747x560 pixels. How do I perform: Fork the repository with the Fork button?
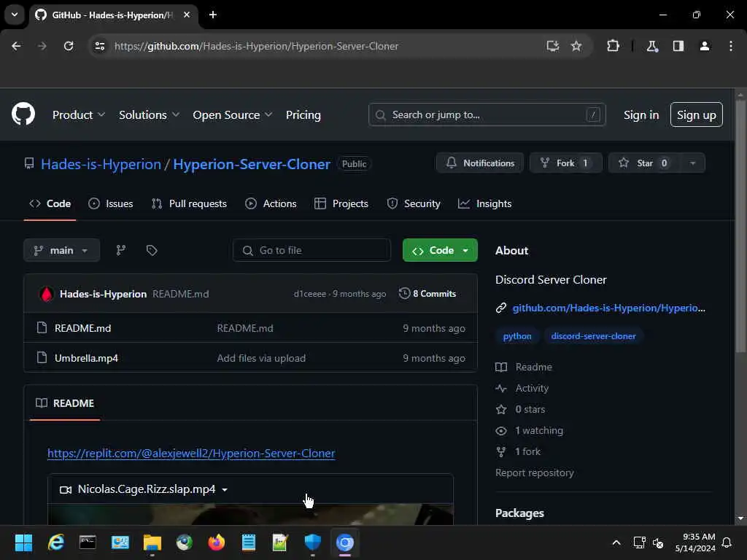point(565,163)
